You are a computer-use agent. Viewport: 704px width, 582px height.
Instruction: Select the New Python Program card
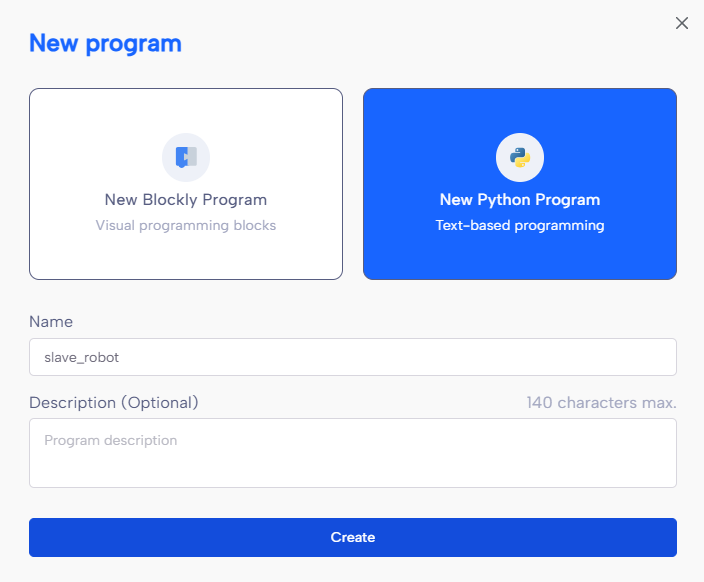pyautogui.click(x=520, y=184)
